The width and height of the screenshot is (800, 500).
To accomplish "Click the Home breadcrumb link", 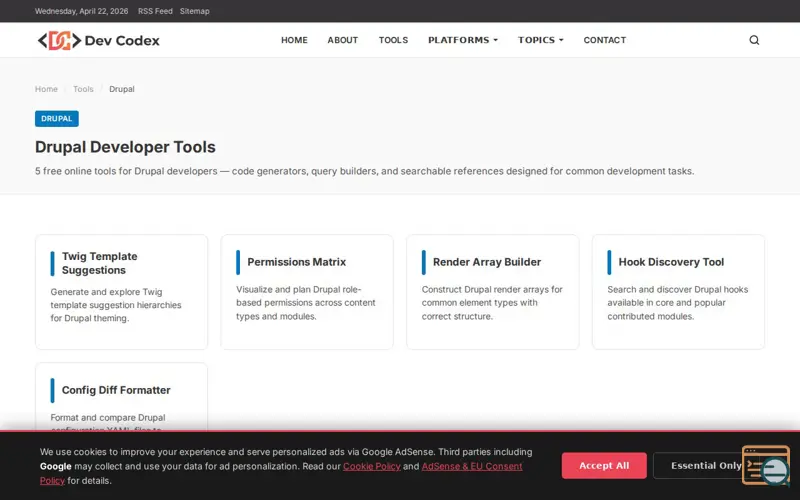I will pyautogui.click(x=46, y=89).
